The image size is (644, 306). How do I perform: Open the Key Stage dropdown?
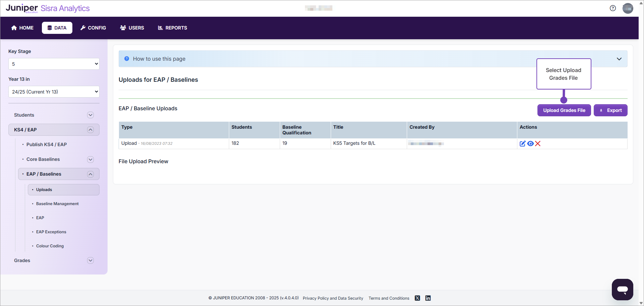click(x=54, y=64)
